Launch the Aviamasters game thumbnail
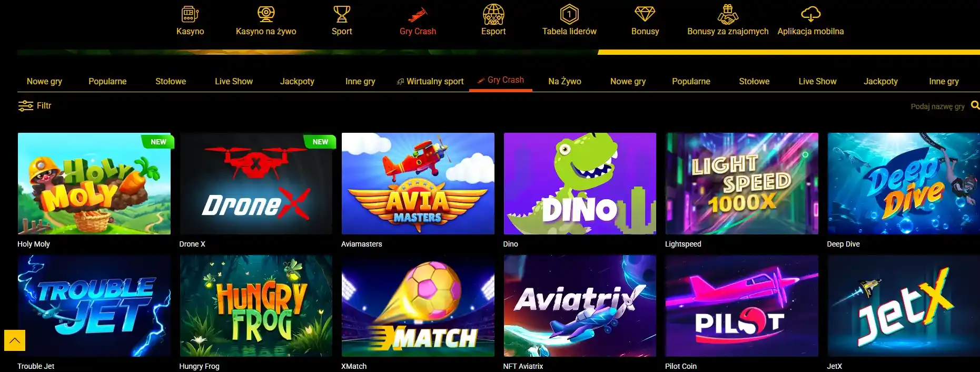This screenshot has height=372, width=980. pos(418,183)
